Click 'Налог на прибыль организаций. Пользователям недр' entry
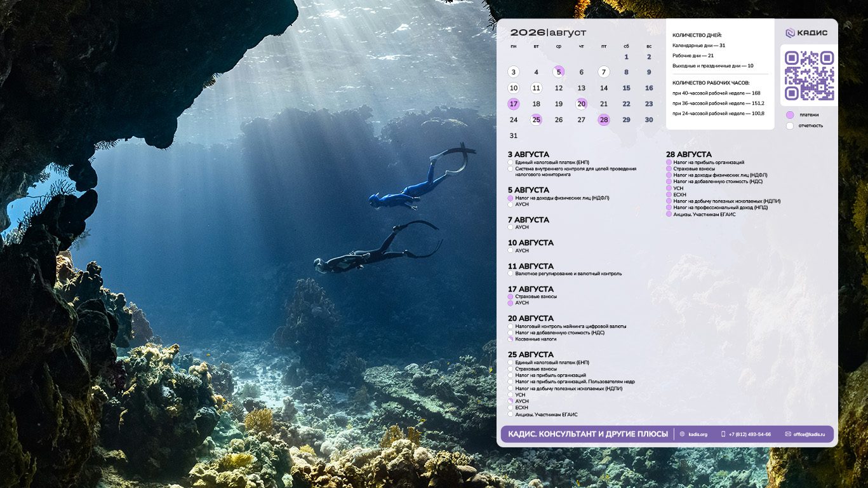This screenshot has height=488, width=868. pos(575,382)
